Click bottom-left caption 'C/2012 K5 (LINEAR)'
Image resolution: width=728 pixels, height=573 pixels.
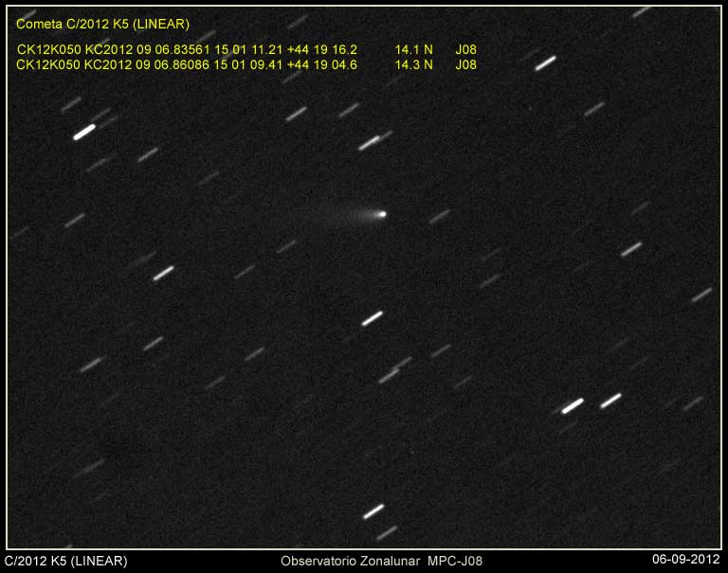pos(65,561)
